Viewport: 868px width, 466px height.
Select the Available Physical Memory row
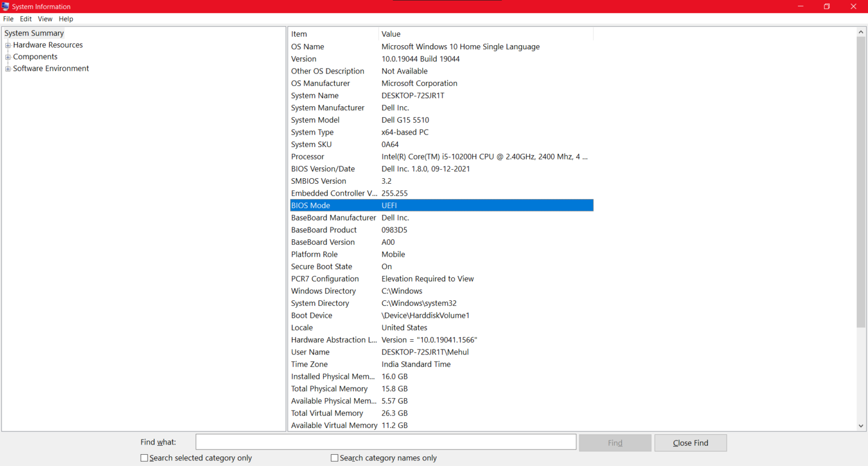442,401
